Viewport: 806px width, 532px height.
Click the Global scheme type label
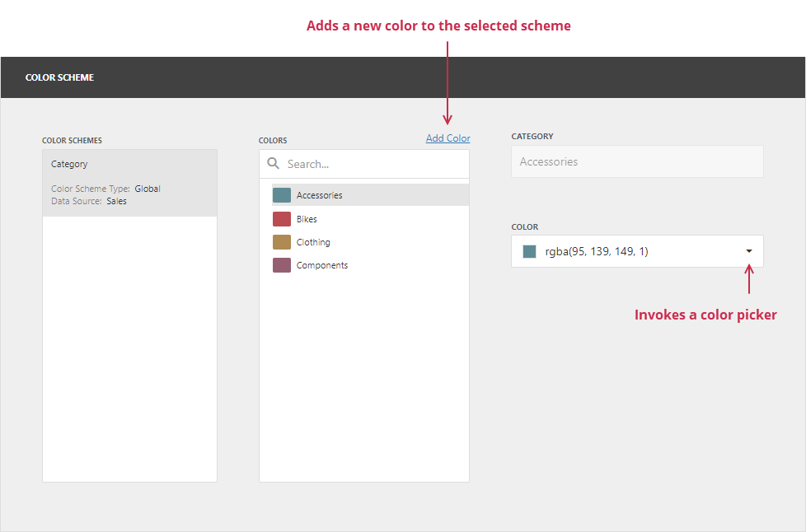[148, 188]
